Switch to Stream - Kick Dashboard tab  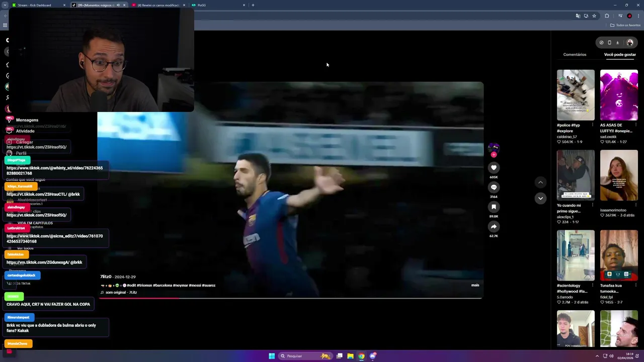pyautogui.click(x=38, y=5)
